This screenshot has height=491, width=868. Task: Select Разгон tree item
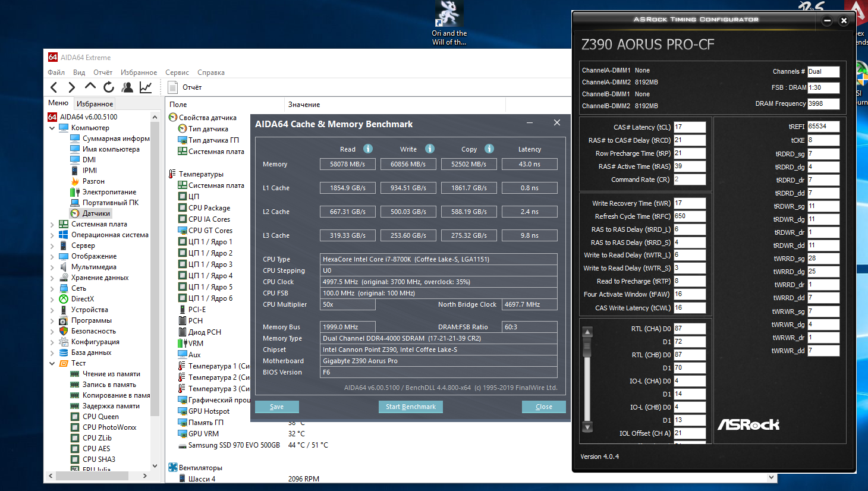[93, 181]
